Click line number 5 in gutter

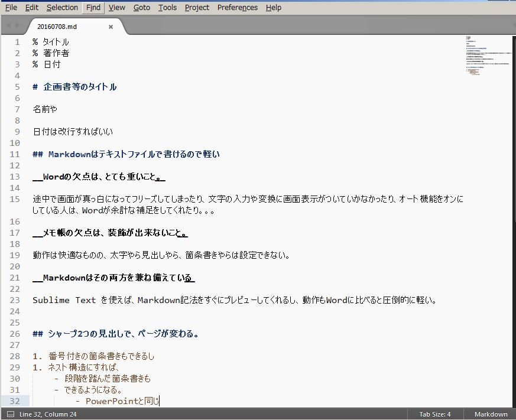(17, 87)
